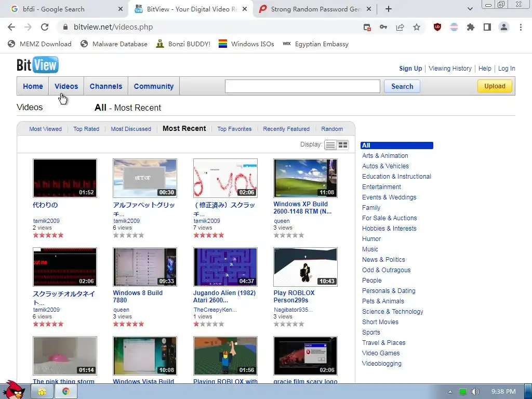The width and height of the screenshot is (532, 399).
Task: Show hidden system tray icons
Action: (450, 392)
